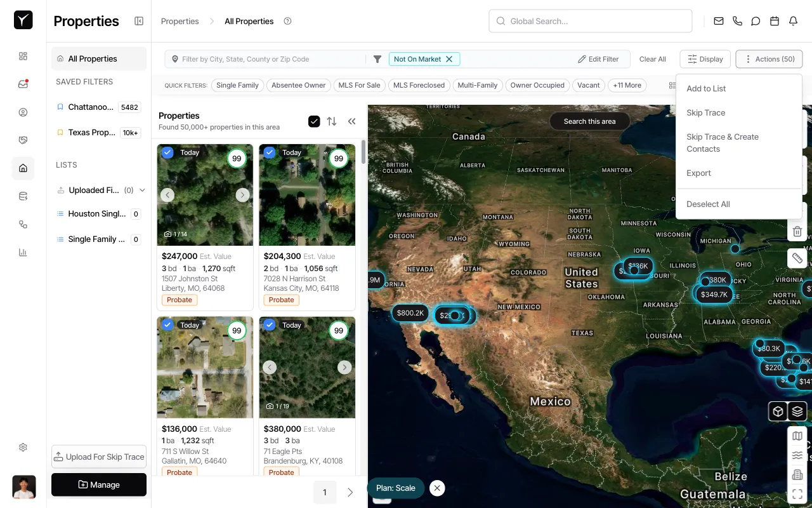Click the Global Search input field

coord(590,21)
